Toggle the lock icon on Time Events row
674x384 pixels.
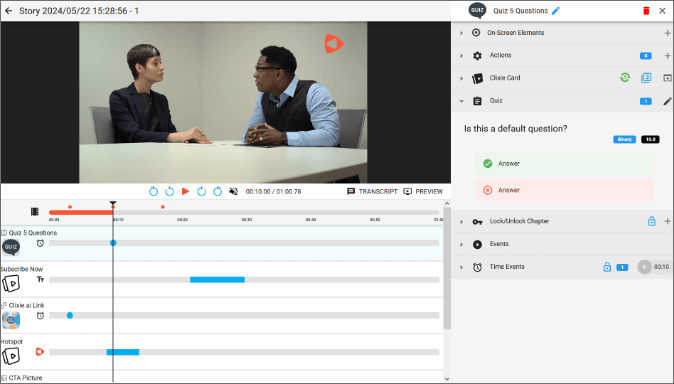607,267
